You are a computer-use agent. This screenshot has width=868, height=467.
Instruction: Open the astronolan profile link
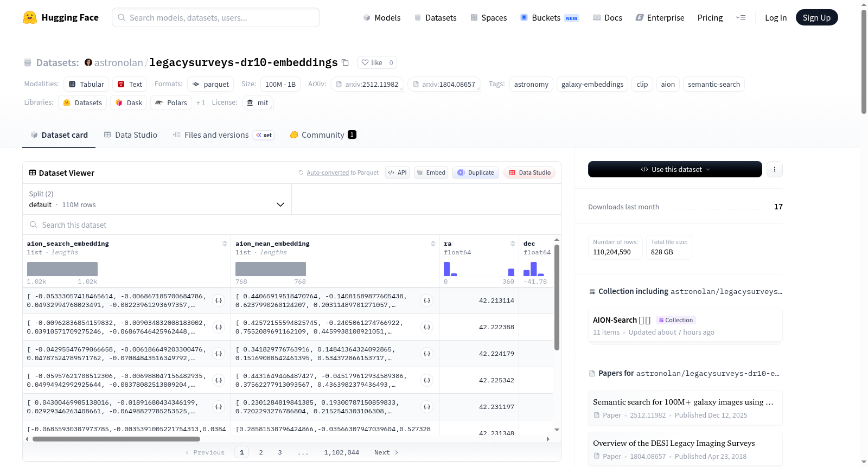coord(119,62)
